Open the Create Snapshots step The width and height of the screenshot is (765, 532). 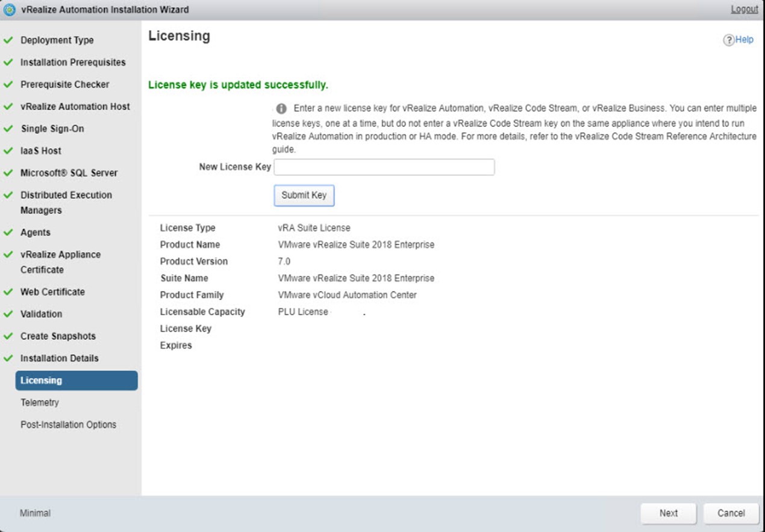(x=58, y=336)
